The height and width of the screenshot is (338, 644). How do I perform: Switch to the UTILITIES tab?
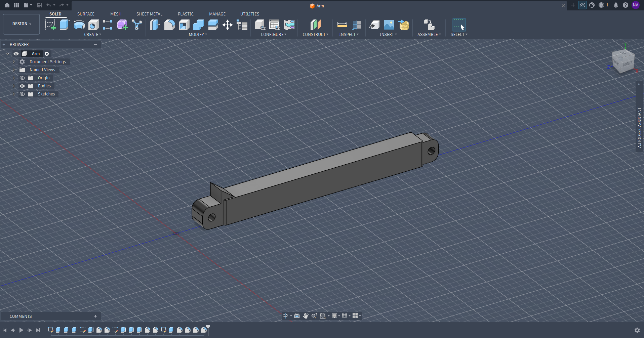(x=250, y=14)
